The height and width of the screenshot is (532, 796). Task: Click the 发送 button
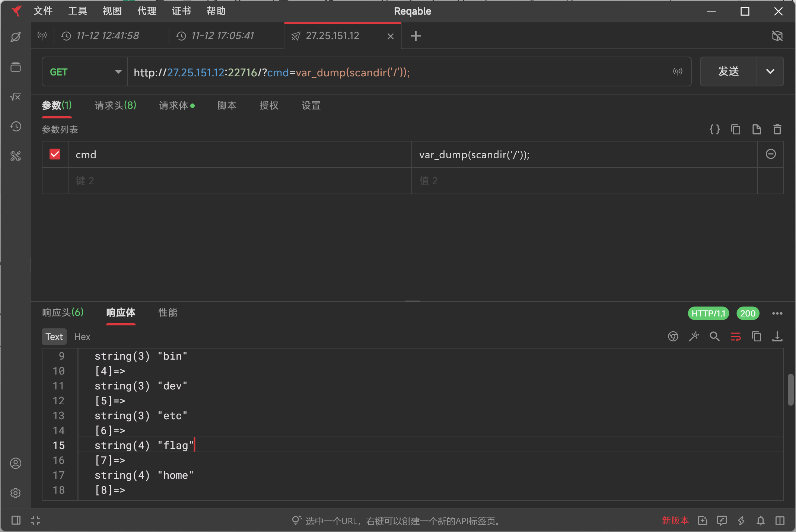tap(728, 71)
